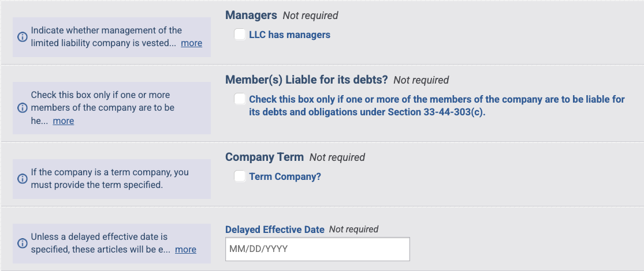
Task: Select the Company Term section heading
Action: pos(265,157)
